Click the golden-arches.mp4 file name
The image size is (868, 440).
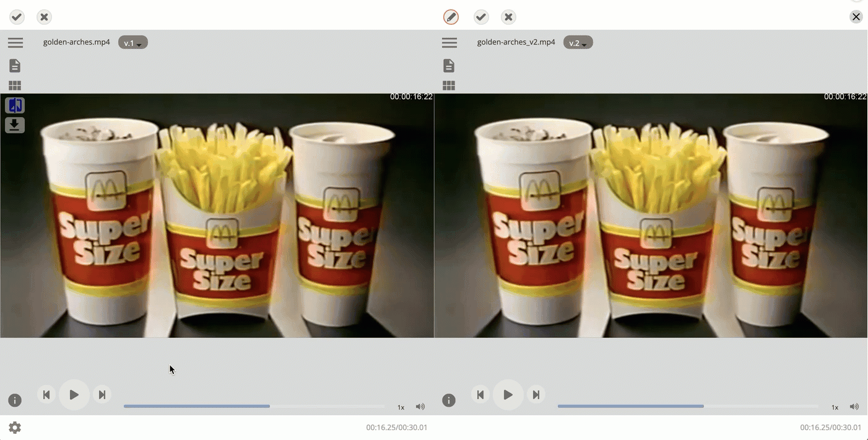[77, 42]
